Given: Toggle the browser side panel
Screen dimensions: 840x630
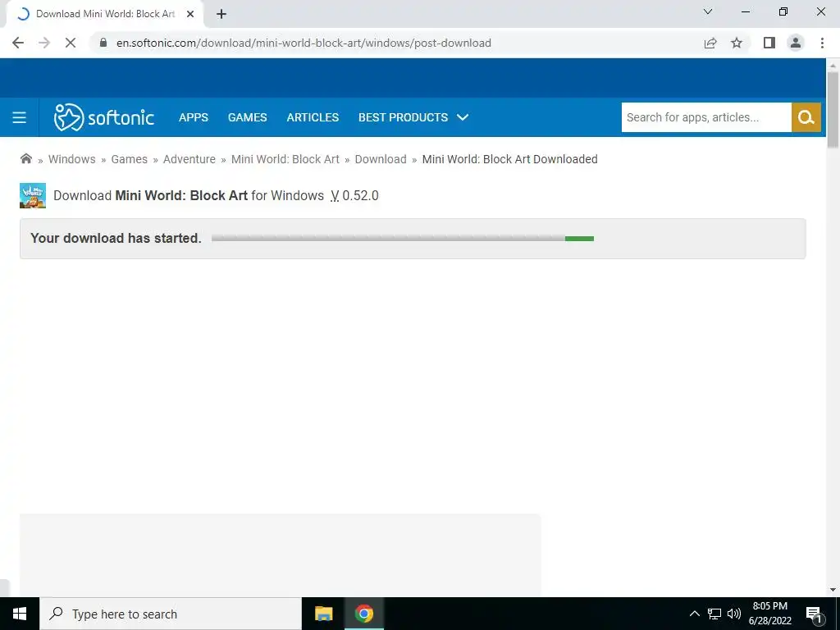Looking at the screenshot, I should pyautogui.click(x=769, y=43).
